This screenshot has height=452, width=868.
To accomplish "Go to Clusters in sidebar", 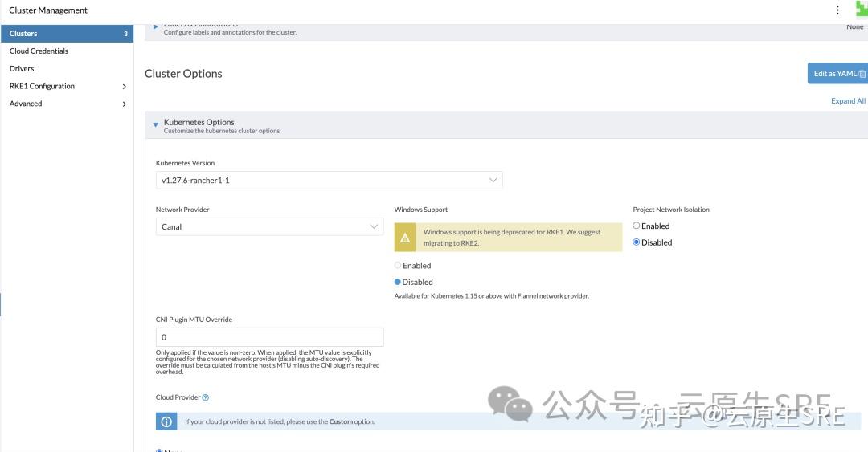I will [x=67, y=34].
